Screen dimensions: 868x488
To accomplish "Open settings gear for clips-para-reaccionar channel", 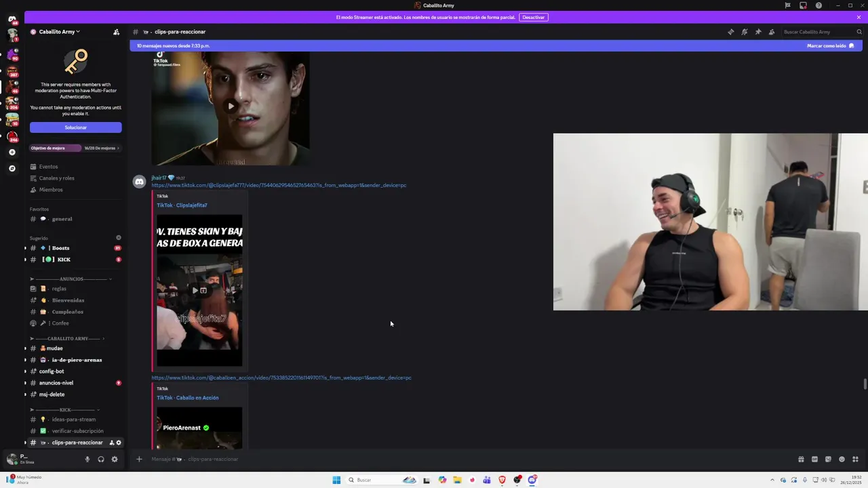I will (119, 443).
